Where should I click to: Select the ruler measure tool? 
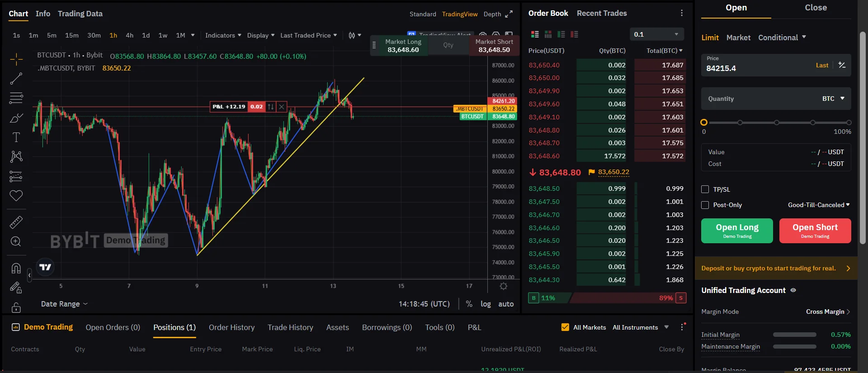point(16,222)
